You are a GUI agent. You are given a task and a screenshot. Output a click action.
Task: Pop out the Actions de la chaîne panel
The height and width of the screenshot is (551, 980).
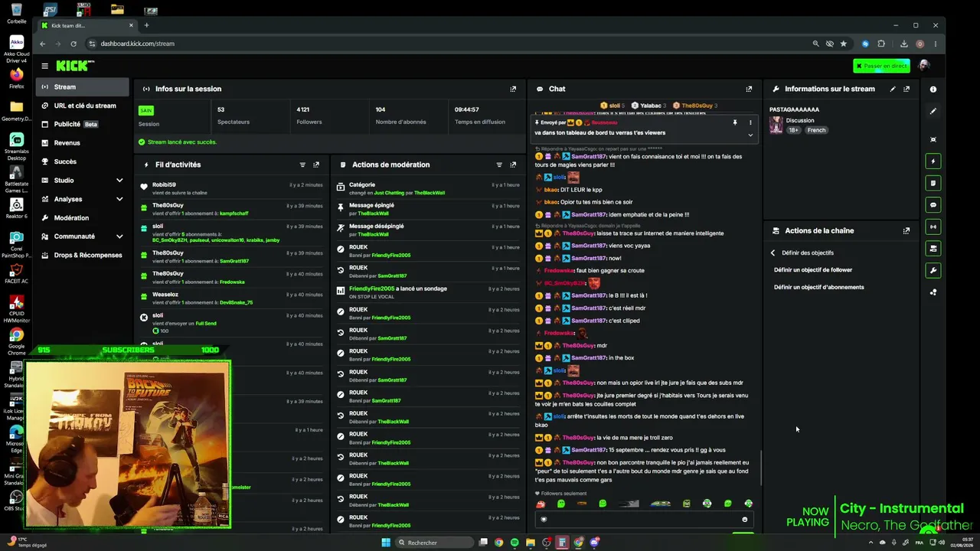coord(906,230)
